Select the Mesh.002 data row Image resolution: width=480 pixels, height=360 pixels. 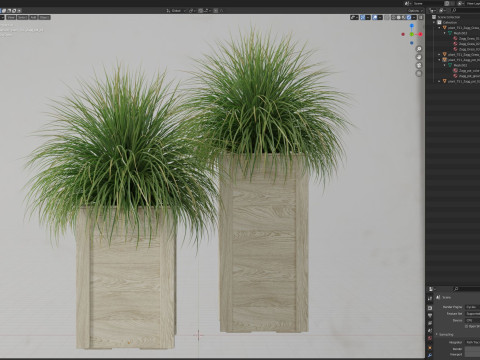tap(460, 65)
